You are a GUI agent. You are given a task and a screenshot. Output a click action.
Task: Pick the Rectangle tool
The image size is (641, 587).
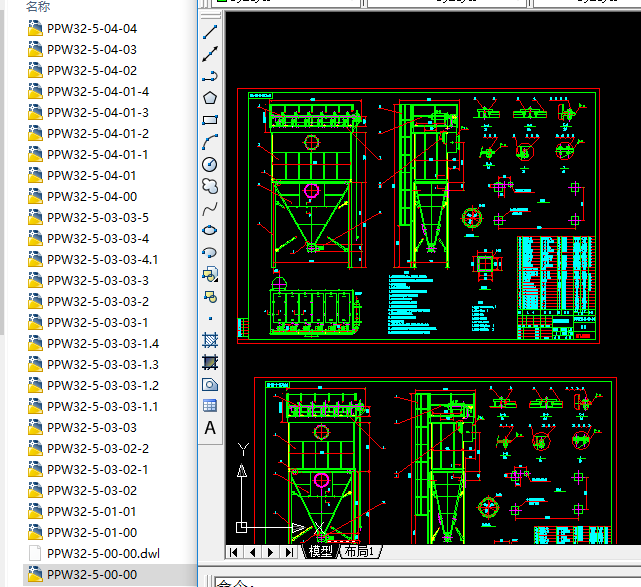tap(210, 120)
